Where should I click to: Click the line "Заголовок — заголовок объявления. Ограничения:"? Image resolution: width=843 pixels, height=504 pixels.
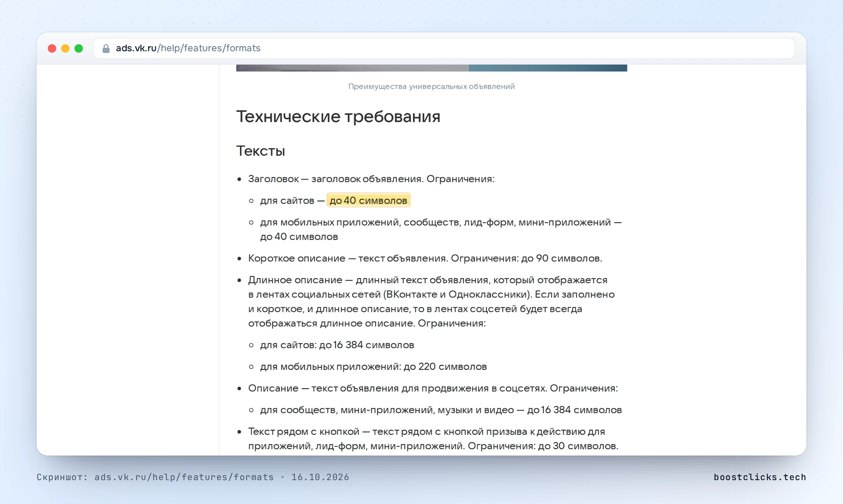(371, 179)
